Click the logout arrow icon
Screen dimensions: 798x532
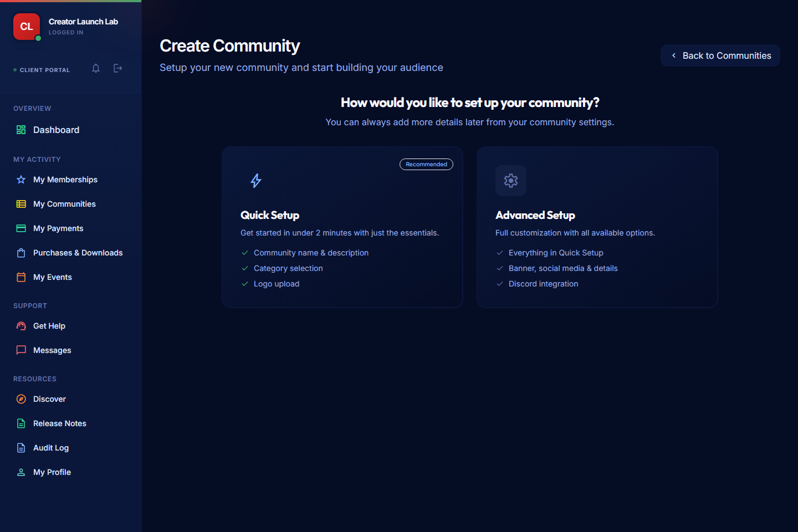[118, 68]
